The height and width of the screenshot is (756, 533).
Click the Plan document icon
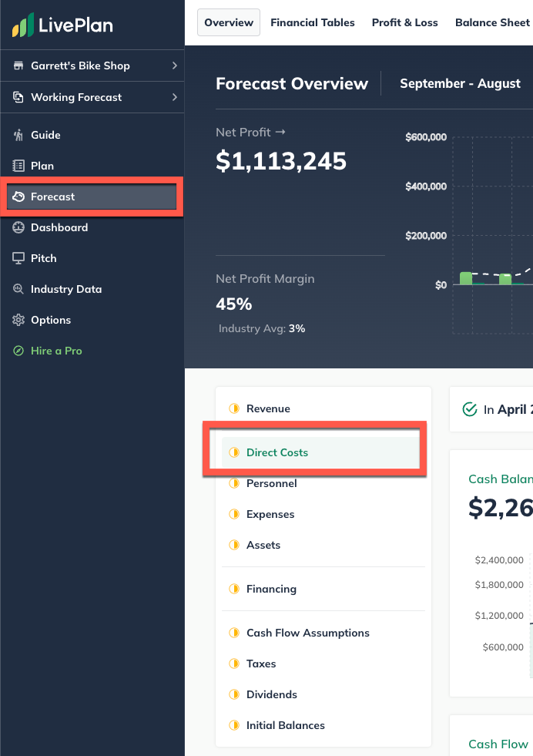coord(18,166)
